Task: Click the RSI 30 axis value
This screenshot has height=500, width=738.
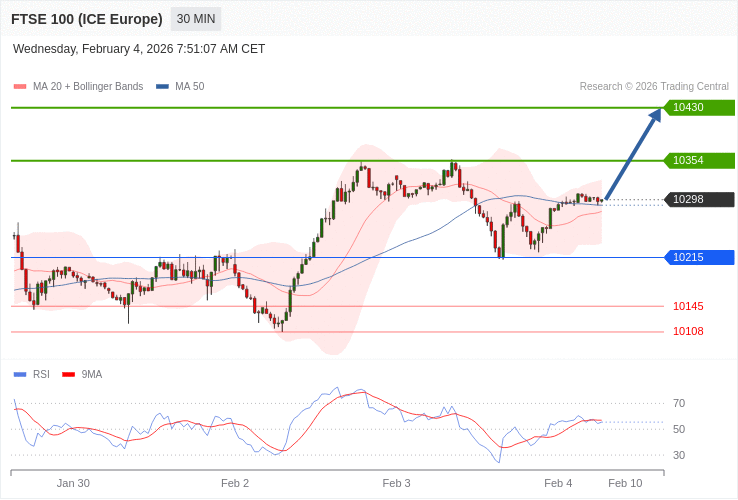Action: click(x=679, y=455)
